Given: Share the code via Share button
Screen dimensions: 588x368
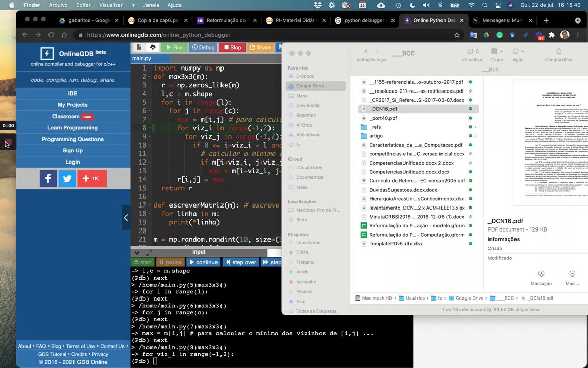Looking at the screenshot, I should click(260, 48).
